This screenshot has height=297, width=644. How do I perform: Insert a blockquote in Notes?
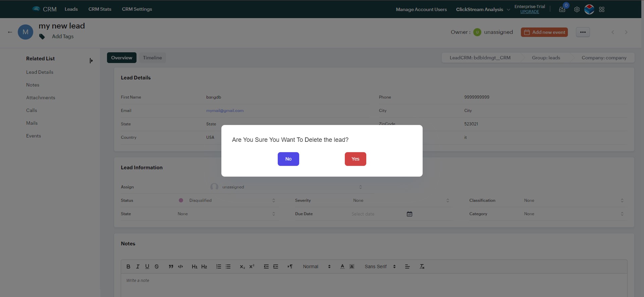pyautogui.click(x=171, y=266)
